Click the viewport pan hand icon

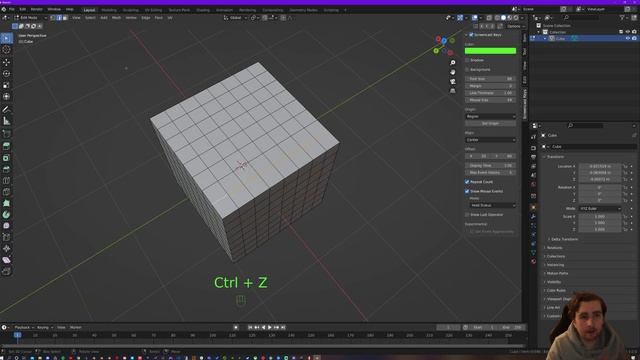click(x=453, y=72)
